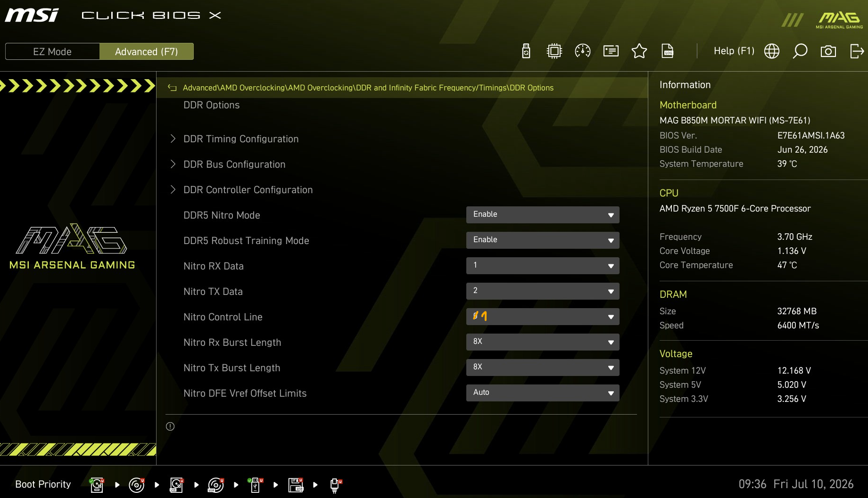
Task: Click the Nitro Tx Burst Length label
Action: 232,368
